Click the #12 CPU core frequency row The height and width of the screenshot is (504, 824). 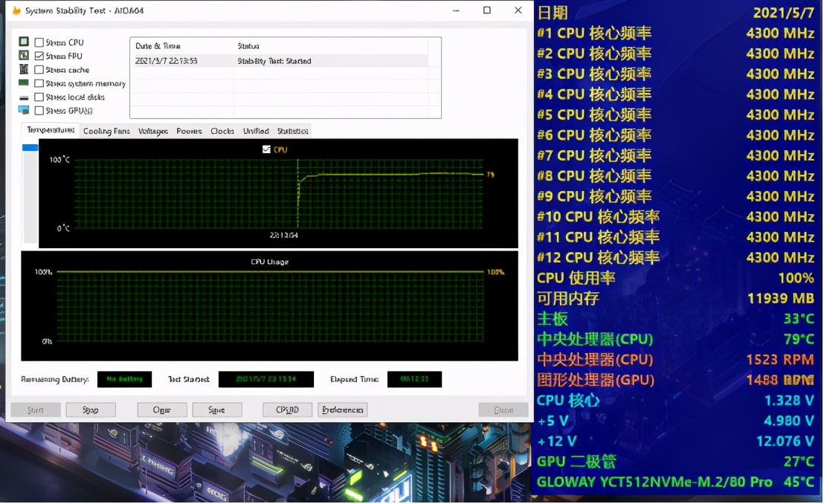point(676,257)
